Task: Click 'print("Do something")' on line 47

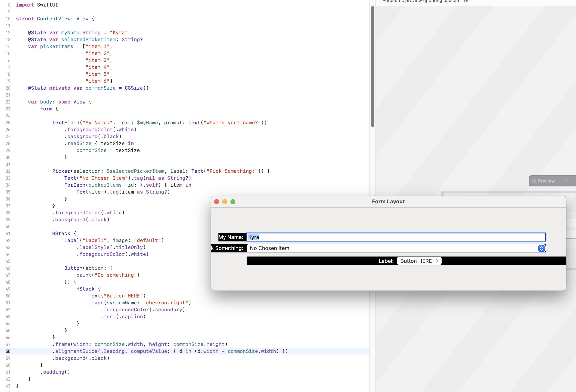Action: pyautogui.click(x=108, y=275)
